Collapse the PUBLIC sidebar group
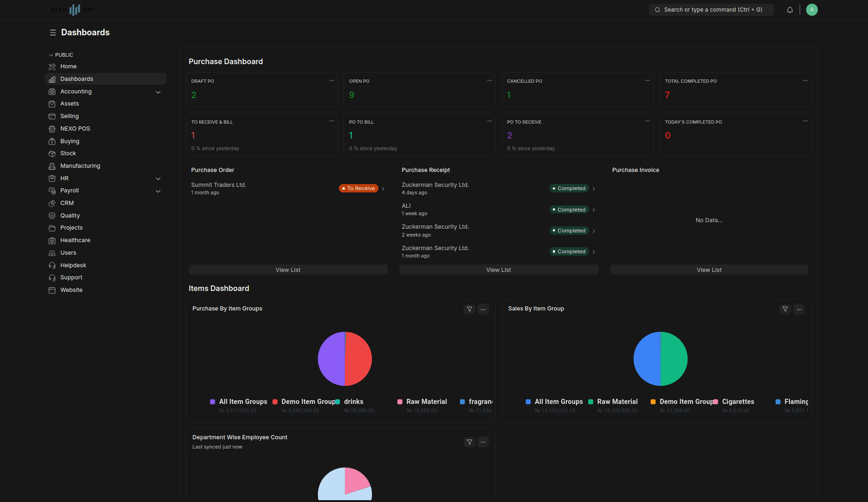 [61, 55]
